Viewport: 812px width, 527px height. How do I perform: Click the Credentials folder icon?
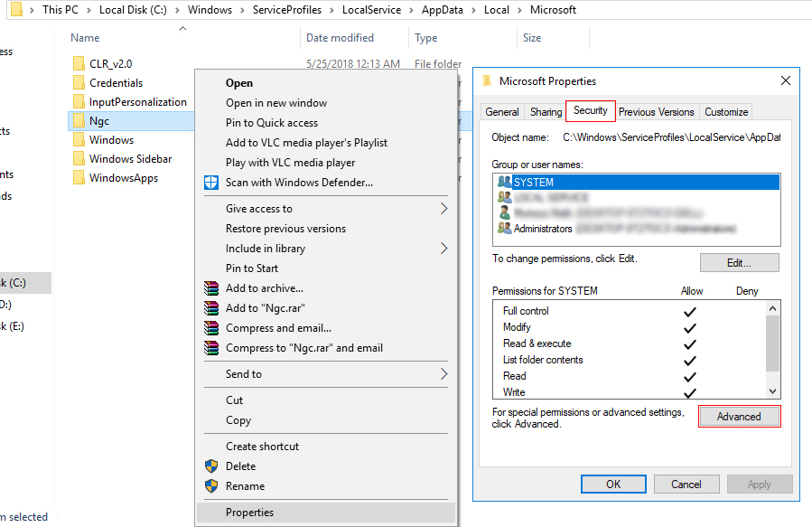(79, 83)
